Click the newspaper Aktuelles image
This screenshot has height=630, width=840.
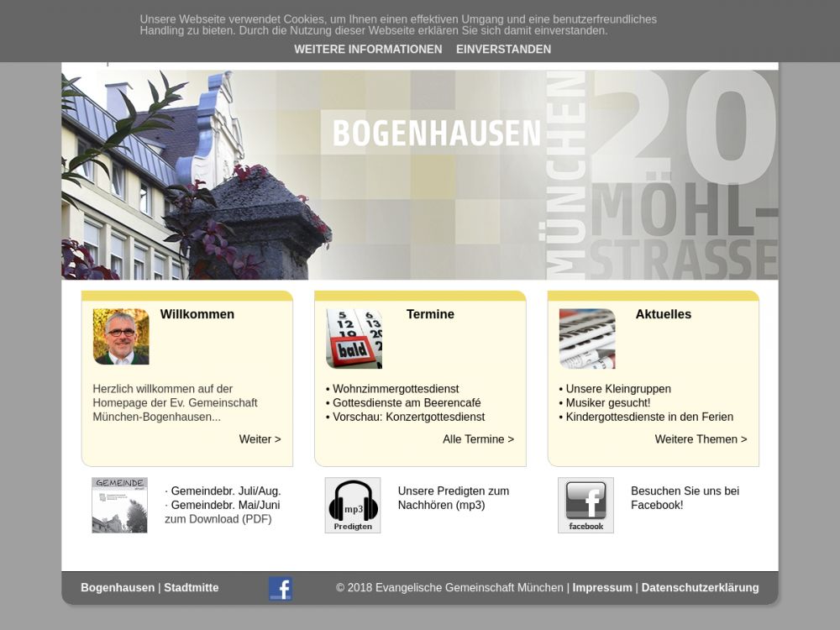(587, 339)
